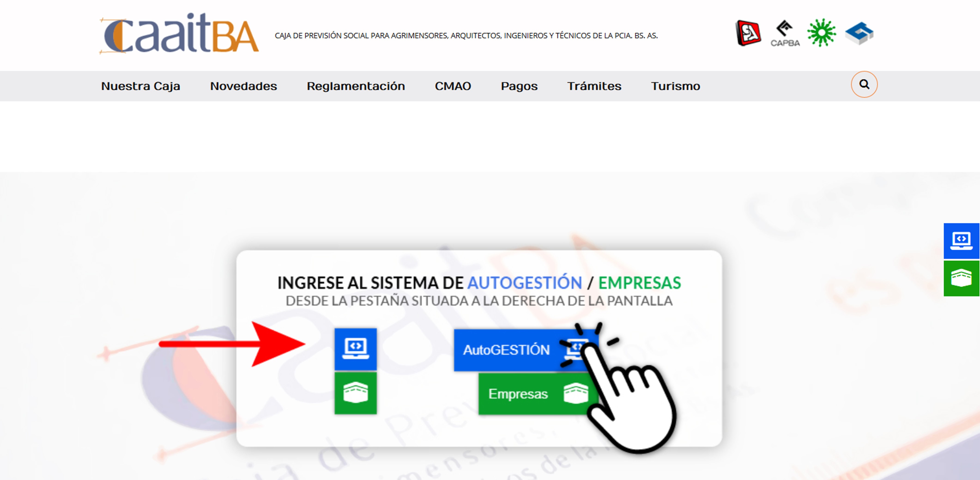This screenshot has width=980, height=480.
Task: Click the caaitBA logo
Action: (x=179, y=33)
